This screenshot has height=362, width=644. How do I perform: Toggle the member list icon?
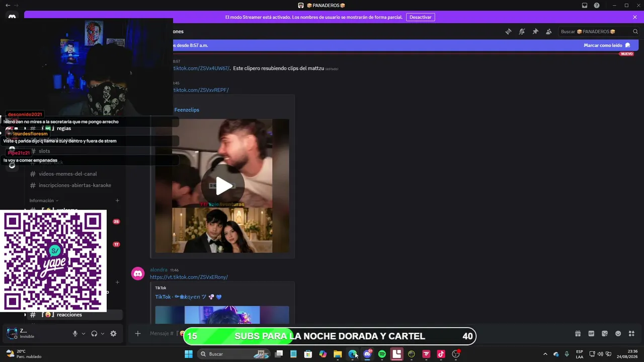coord(549,31)
